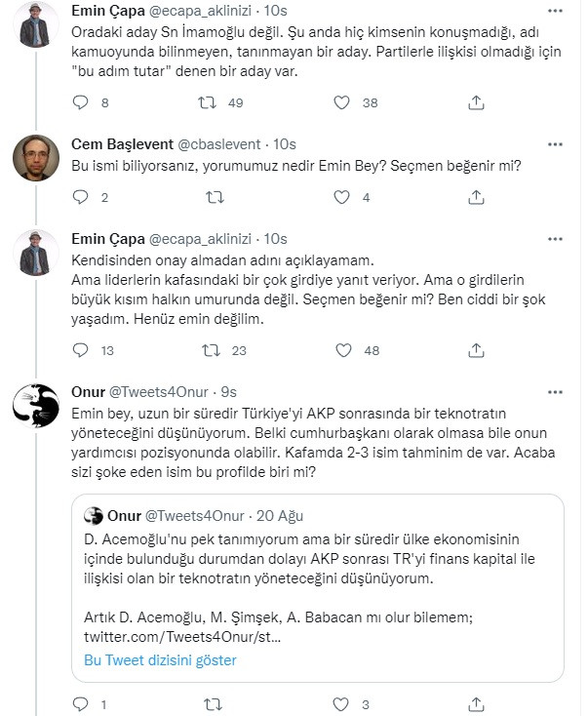Like Cem Başlevent's tweet with 4 likes
588x716 pixels.
341,197
